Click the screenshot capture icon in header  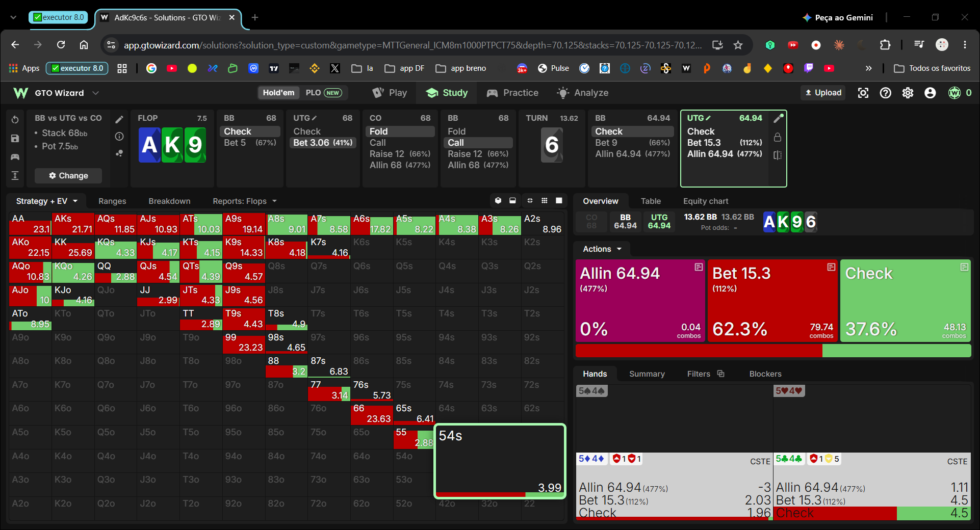(x=863, y=93)
